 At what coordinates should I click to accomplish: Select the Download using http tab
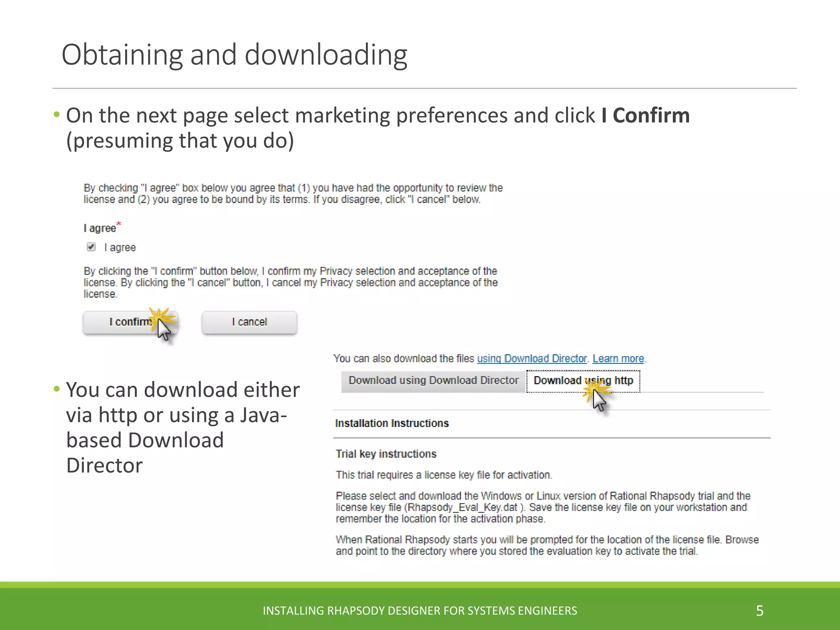[x=583, y=381]
